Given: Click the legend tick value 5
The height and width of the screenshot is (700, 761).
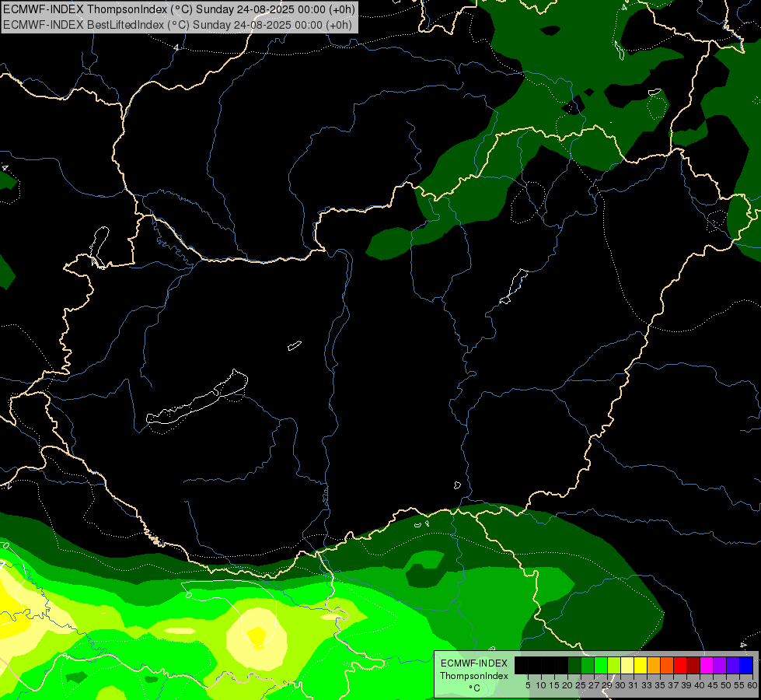Looking at the screenshot, I should click(x=528, y=685).
